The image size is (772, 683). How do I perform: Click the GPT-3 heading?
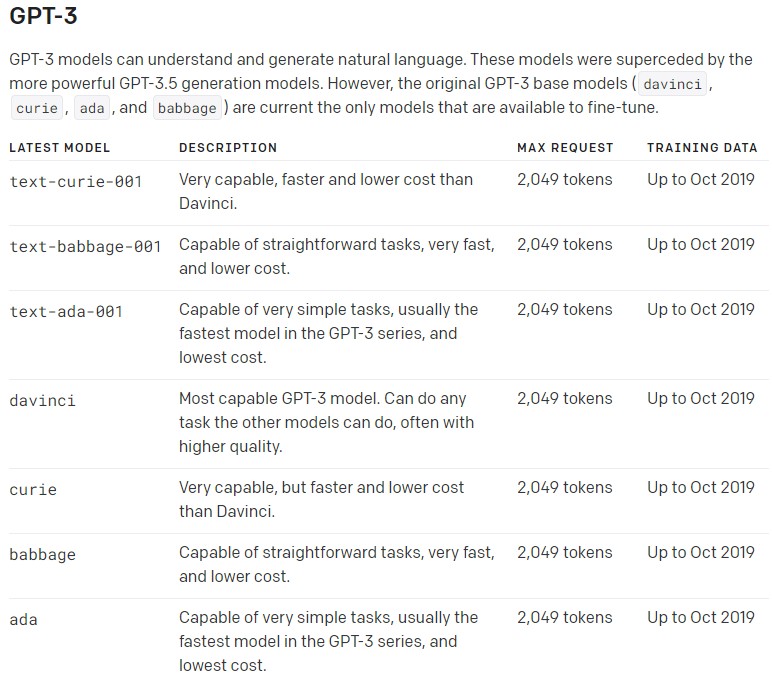point(43,16)
